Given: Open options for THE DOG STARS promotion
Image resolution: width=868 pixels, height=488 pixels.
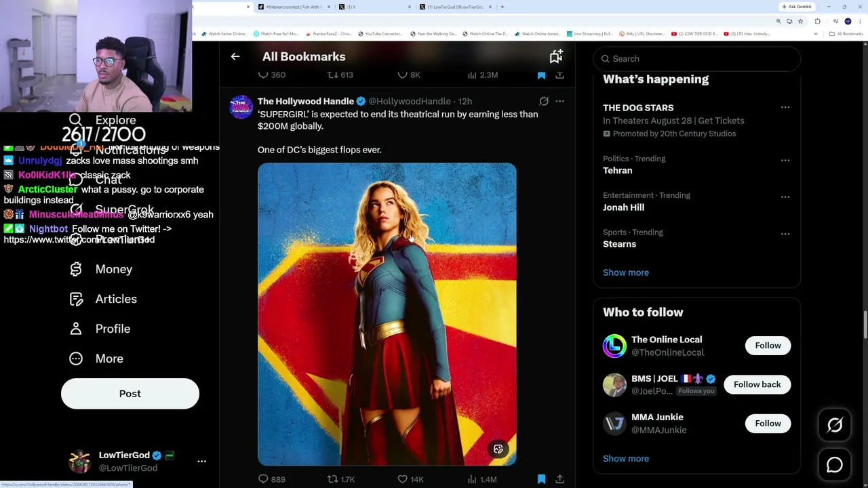Looking at the screenshot, I should (x=785, y=108).
